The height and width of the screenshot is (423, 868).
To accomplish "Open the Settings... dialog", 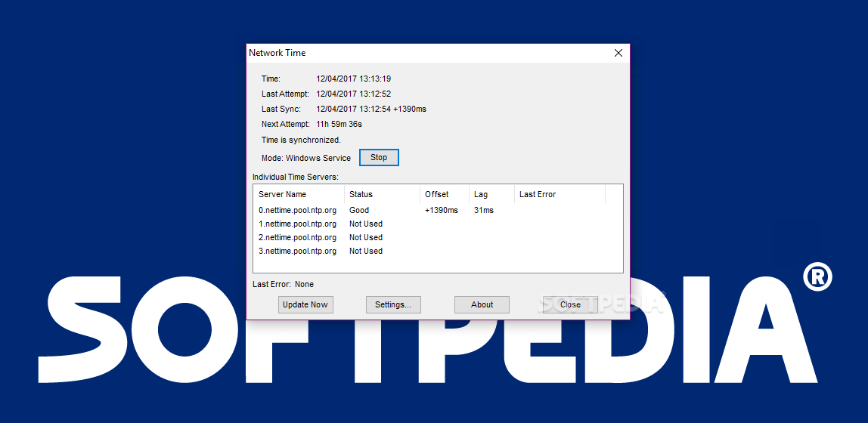I will tap(393, 304).
